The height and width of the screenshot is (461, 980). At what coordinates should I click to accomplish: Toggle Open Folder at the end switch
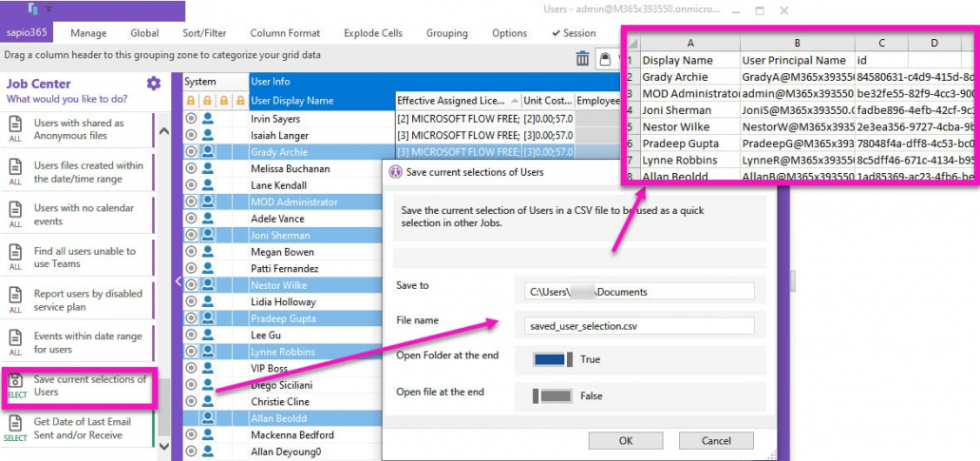pyautogui.click(x=553, y=359)
